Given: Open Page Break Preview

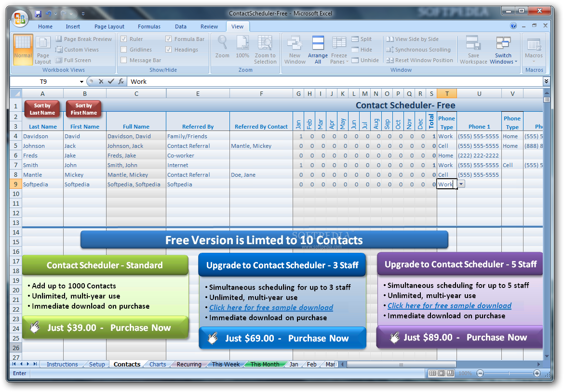Looking at the screenshot, I should coord(84,39).
